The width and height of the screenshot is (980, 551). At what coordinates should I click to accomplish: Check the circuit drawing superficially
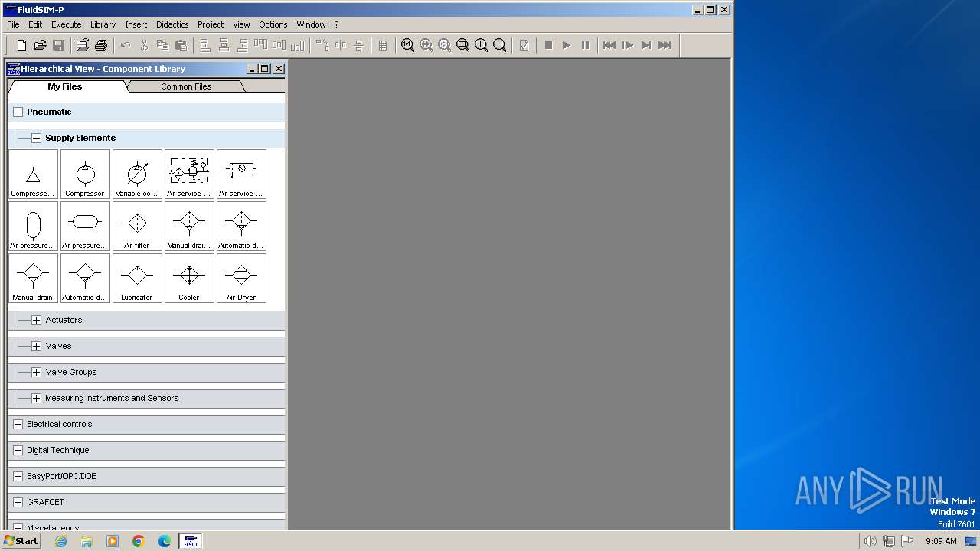(x=524, y=45)
